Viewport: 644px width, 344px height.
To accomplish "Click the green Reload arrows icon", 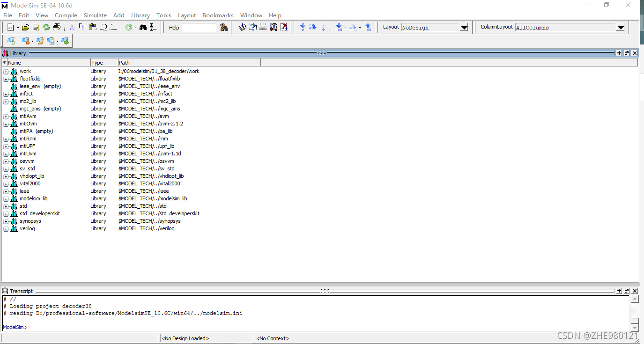I will (46, 28).
